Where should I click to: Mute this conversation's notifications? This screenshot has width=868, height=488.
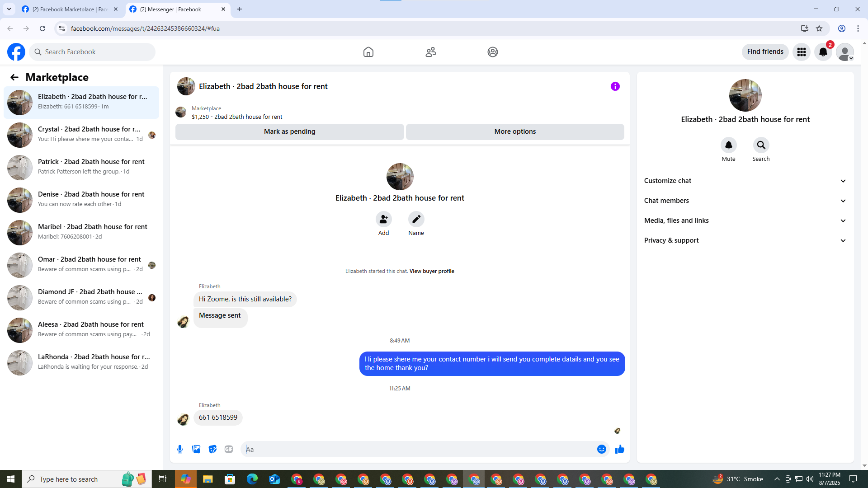click(x=728, y=145)
